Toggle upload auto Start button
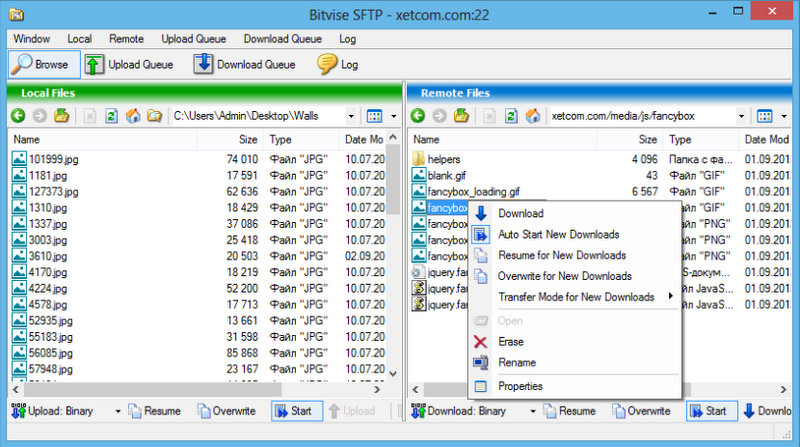 (297, 411)
